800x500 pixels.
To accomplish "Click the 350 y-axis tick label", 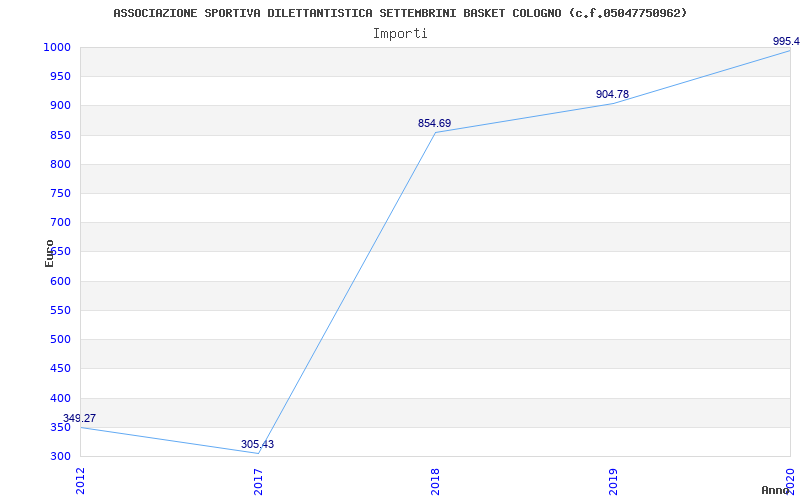I will tap(60, 427).
